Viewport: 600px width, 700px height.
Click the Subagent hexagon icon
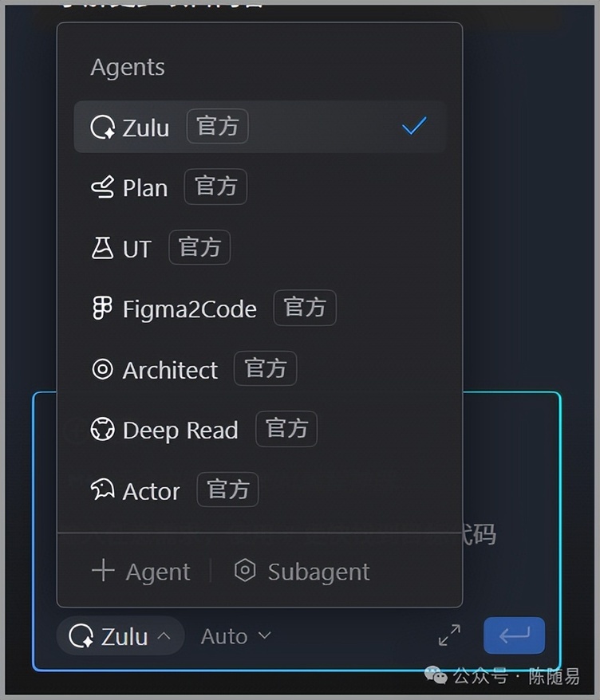pyautogui.click(x=245, y=571)
